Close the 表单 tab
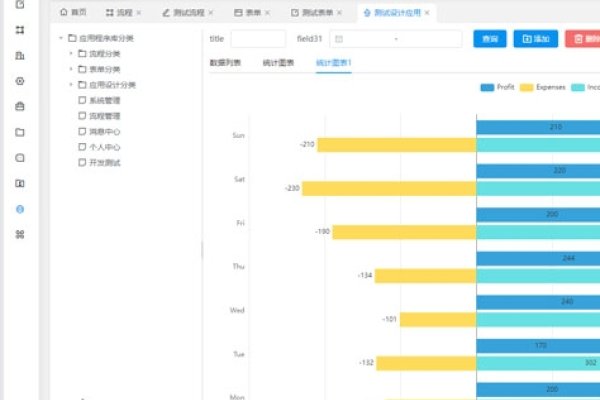Viewport: 600px width, 400px height. click(267, 13)
